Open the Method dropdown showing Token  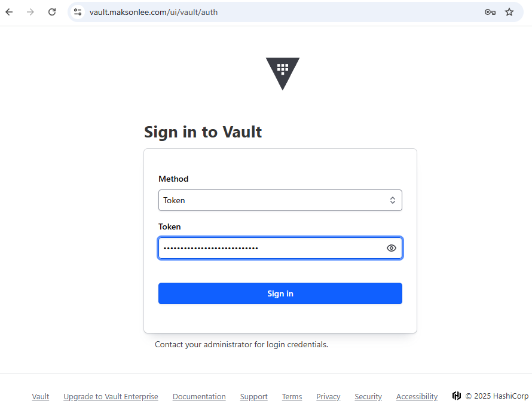(280, 200)
